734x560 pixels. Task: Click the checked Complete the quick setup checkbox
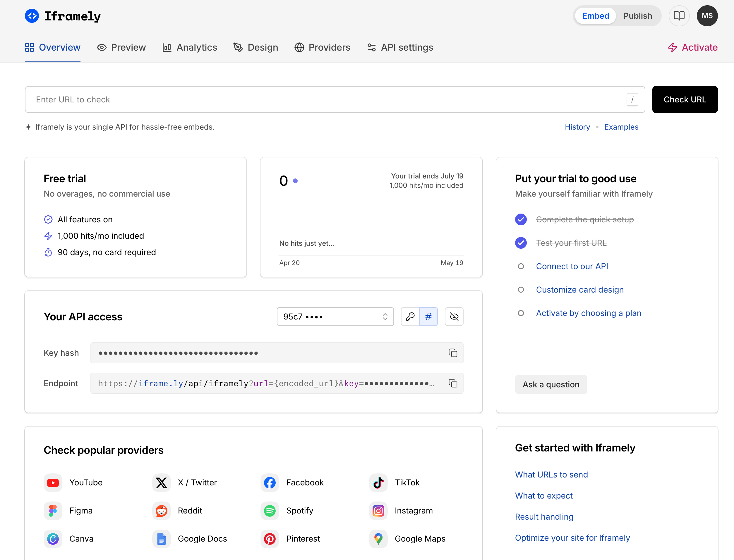(521, 219)
